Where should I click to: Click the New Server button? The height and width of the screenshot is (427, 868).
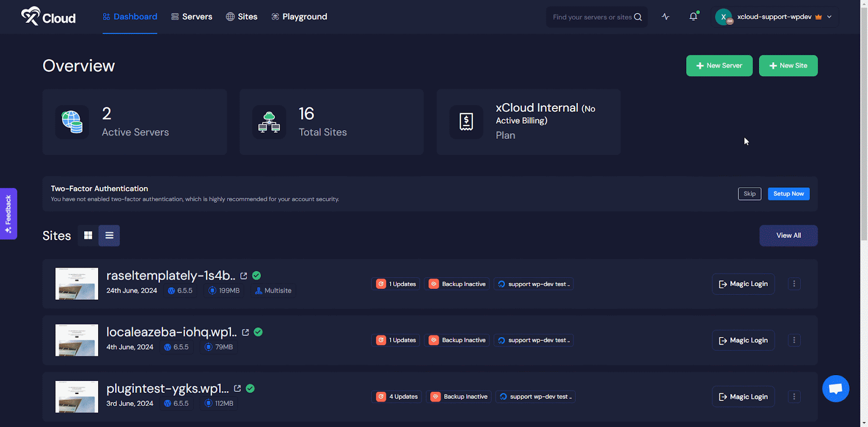point(719,66)
